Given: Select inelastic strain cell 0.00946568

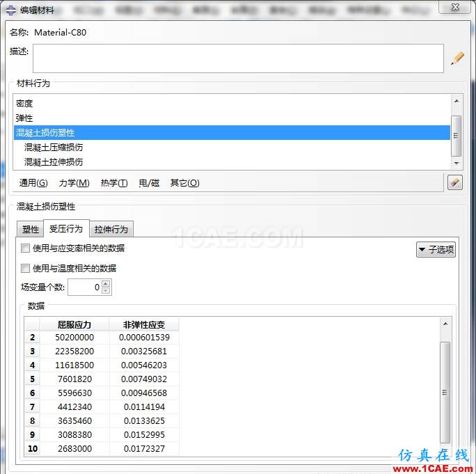Looking at the screenshot, I should (x=144, y=393).
